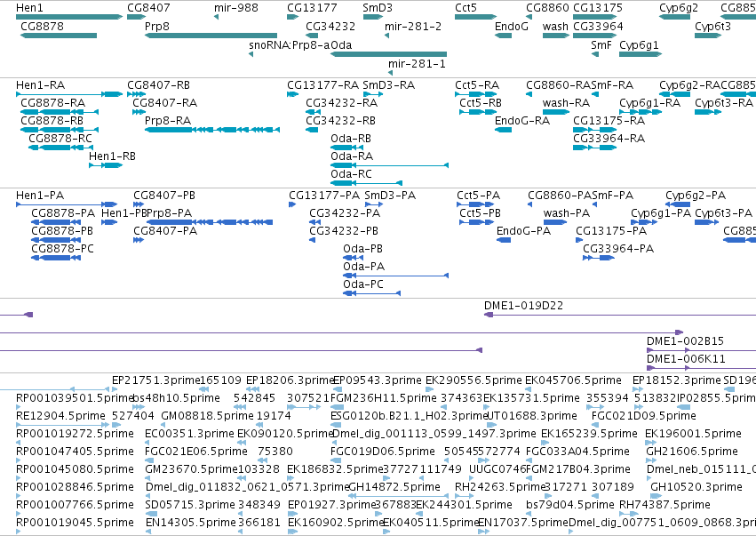
Task: Click the Cyp6g2 gene label
Action: [x=679, y=8]
